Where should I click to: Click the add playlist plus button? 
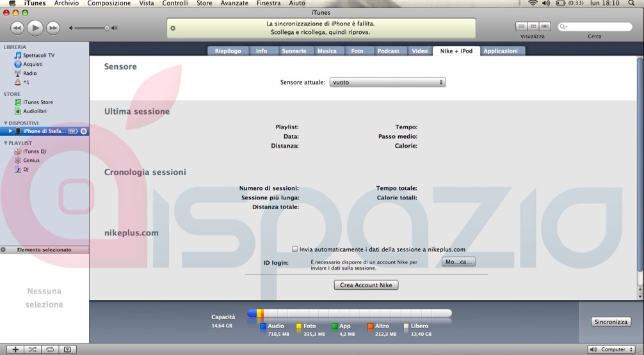click(15, 350)
